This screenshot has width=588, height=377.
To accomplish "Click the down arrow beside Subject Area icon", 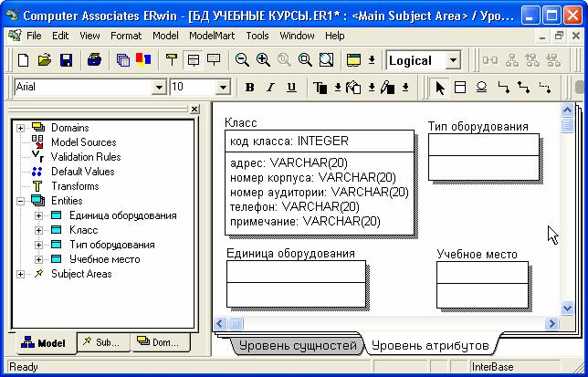I will [372, 60].
